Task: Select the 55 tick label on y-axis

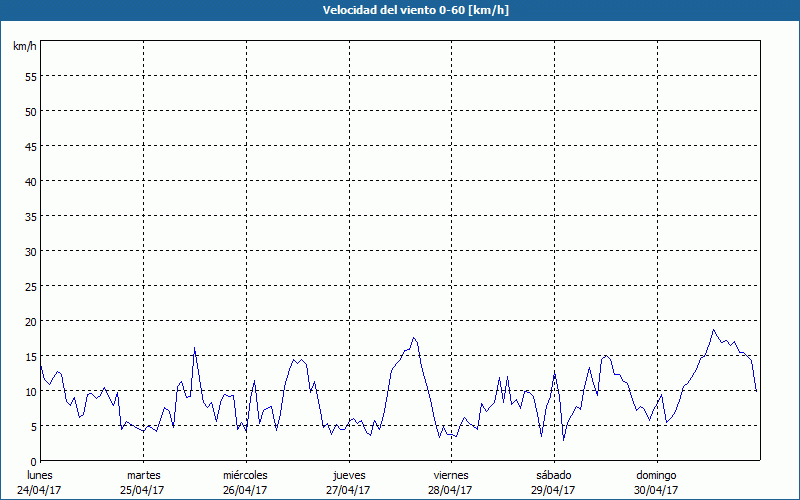Action: [30, 76]
